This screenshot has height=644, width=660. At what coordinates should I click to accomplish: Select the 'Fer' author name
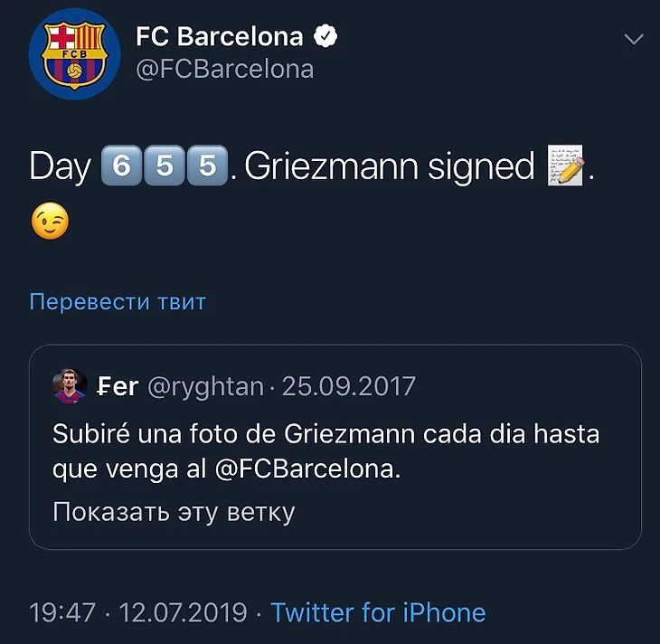pyautogui.click(x=118, y=387)
